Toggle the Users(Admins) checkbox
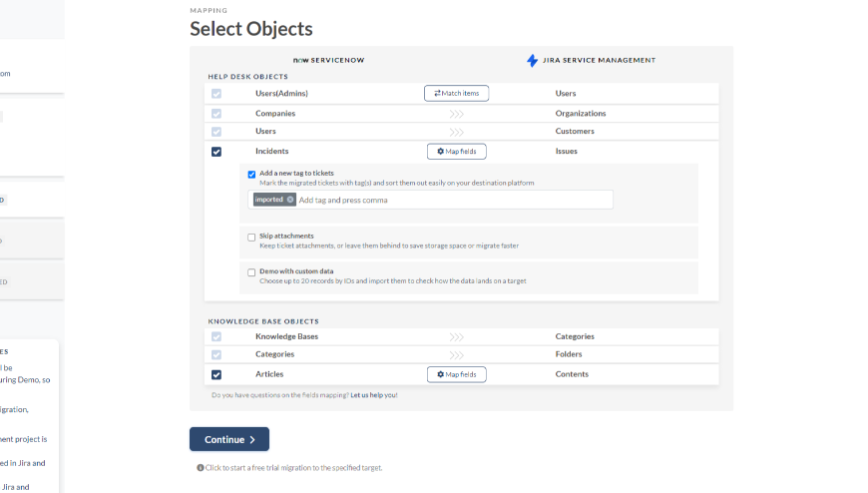 point(217,94)
